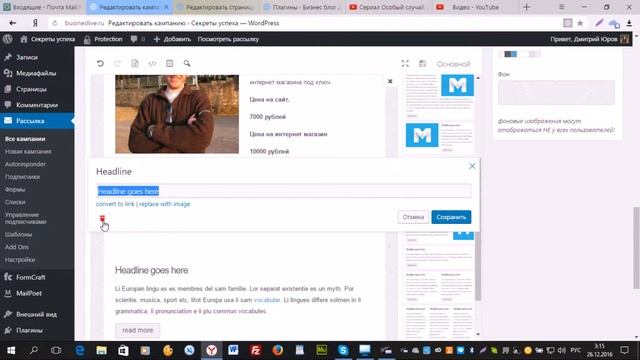
Task: Switch to the Плагины Бизнес блог browser tab
Action: click(303, 7)
